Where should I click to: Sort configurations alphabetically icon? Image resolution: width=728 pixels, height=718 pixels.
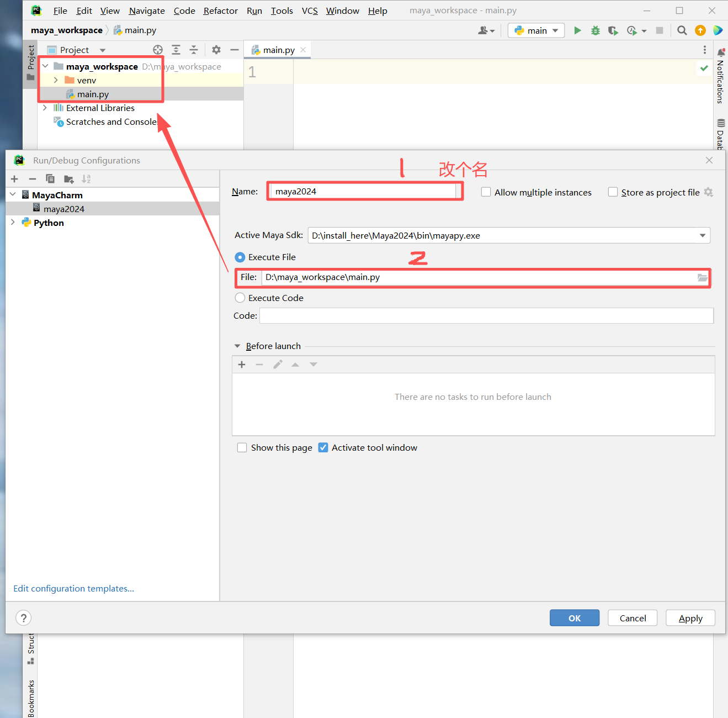(x=86, y=179)
